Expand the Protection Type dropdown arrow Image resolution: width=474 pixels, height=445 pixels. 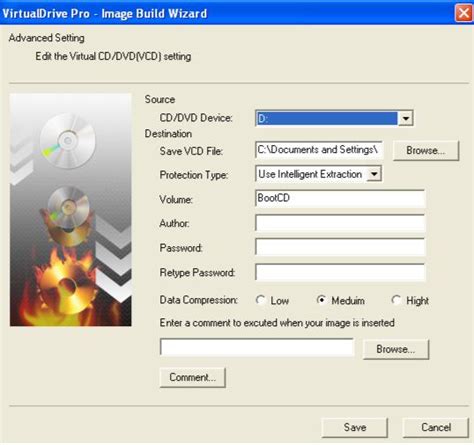(x=374, y=174)
